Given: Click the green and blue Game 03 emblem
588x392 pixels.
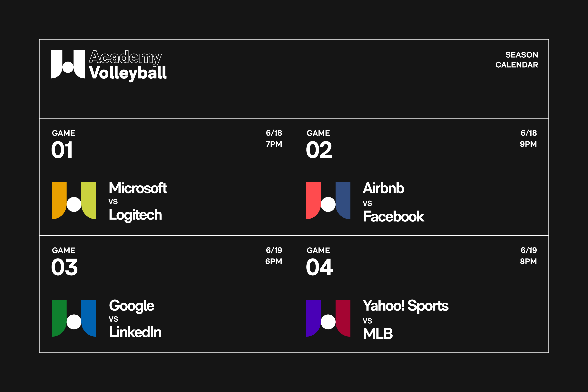Looking at the screenshot, I should point(74,318).
